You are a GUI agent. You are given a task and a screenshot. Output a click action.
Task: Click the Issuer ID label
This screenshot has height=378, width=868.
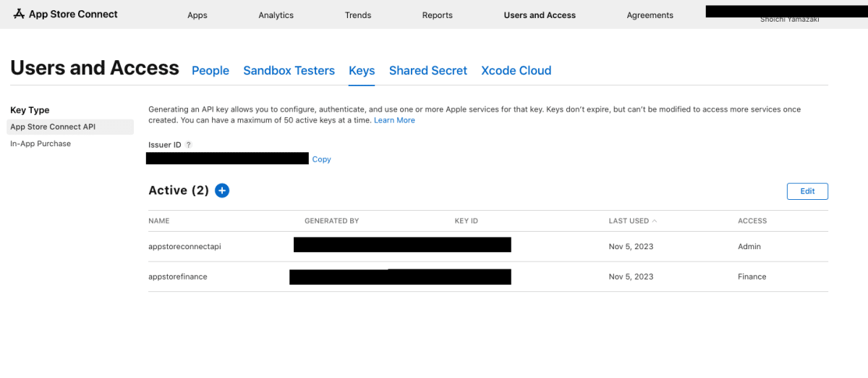[x=165, y=145]
